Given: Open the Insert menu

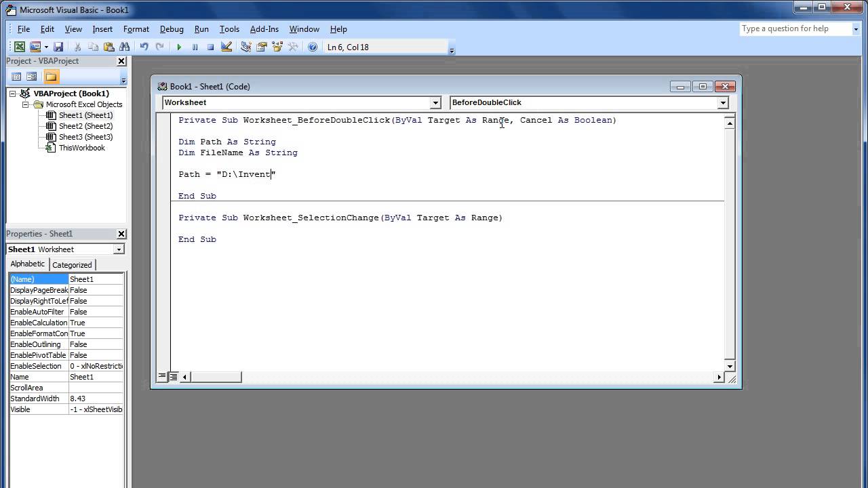Looking at the screenshot, I should point(102,29).
